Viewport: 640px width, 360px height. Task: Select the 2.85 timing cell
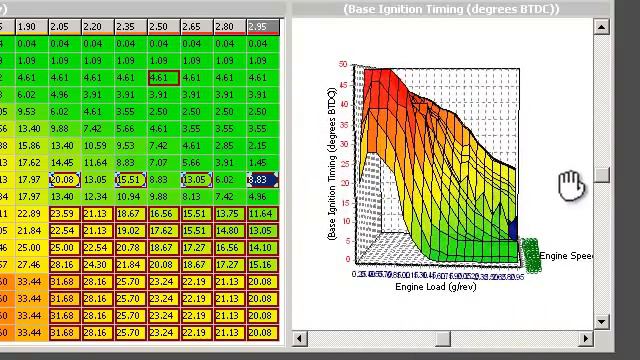point(230,146)
